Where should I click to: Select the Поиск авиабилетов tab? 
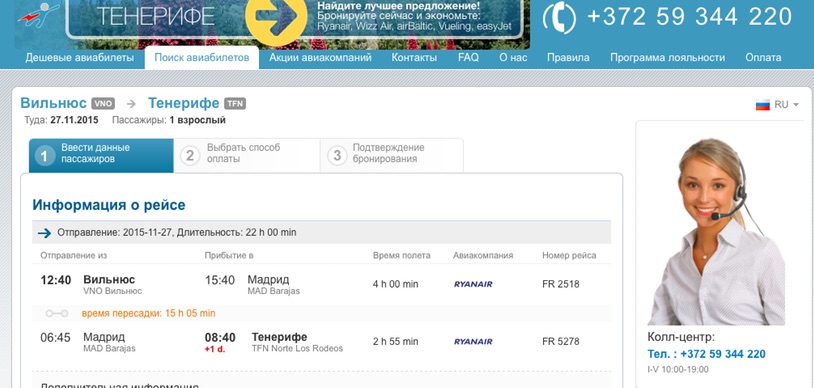pyautogui.click(x=201, y=58)
